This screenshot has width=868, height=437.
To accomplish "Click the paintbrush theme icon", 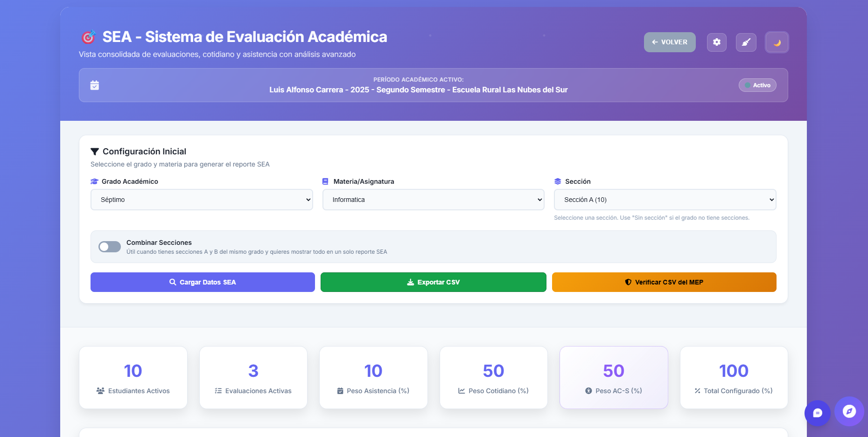I will 746,42.
